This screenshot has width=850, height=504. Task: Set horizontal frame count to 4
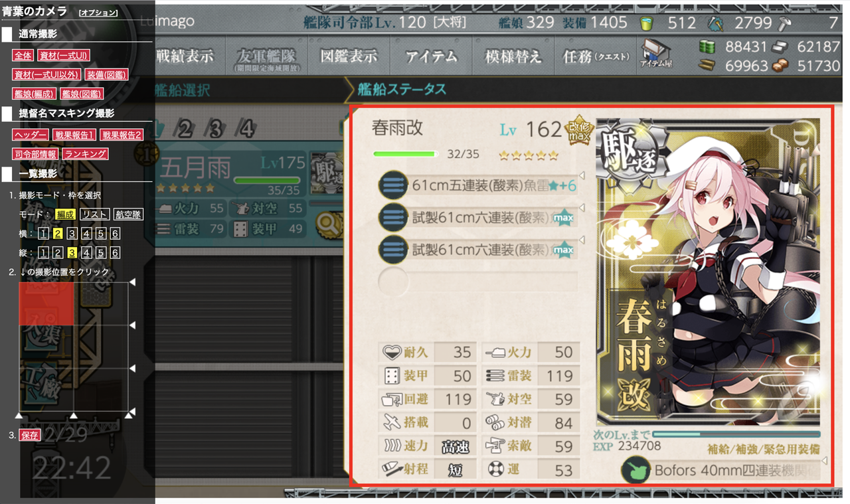[x=86, y=234]
